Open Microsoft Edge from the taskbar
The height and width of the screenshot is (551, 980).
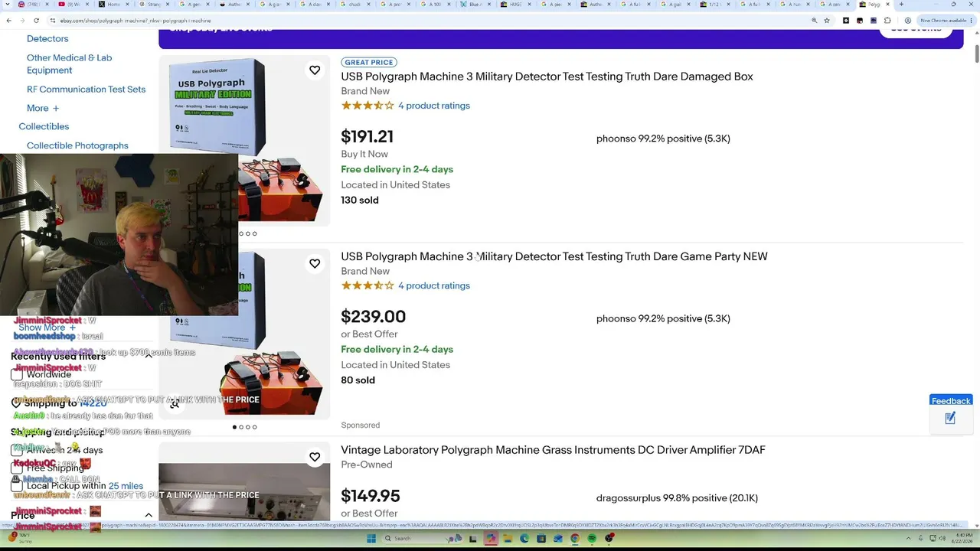point(524,539)
